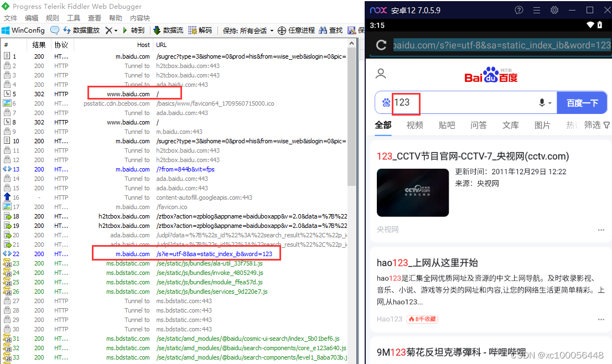
Task: Open the 编辑 menu
Action: (32, 18)
